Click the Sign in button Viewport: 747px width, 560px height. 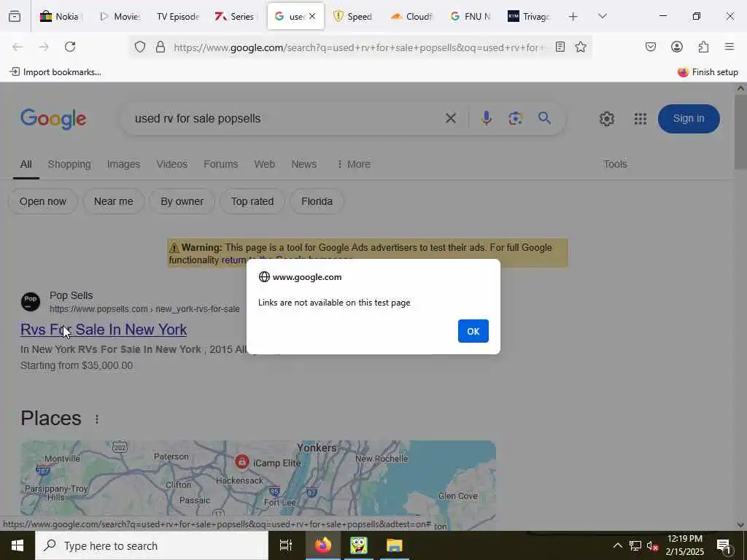[x=689, y=119]
